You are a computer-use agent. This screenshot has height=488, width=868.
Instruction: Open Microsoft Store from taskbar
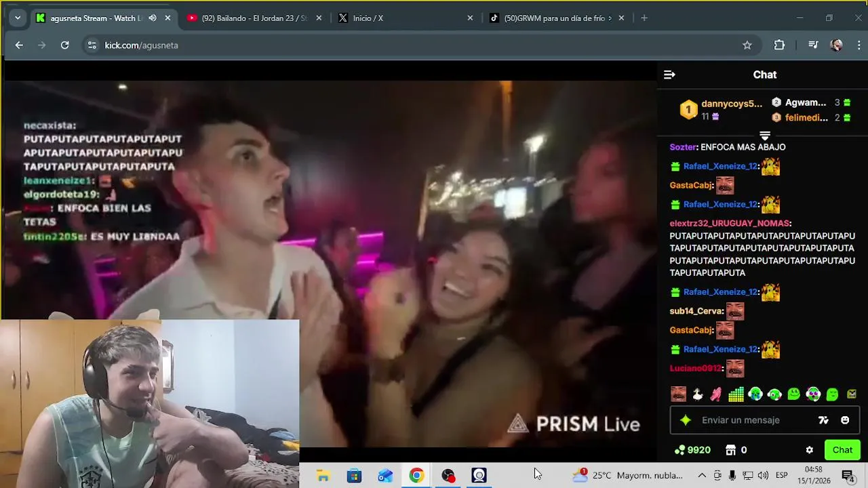click(354, 476)
